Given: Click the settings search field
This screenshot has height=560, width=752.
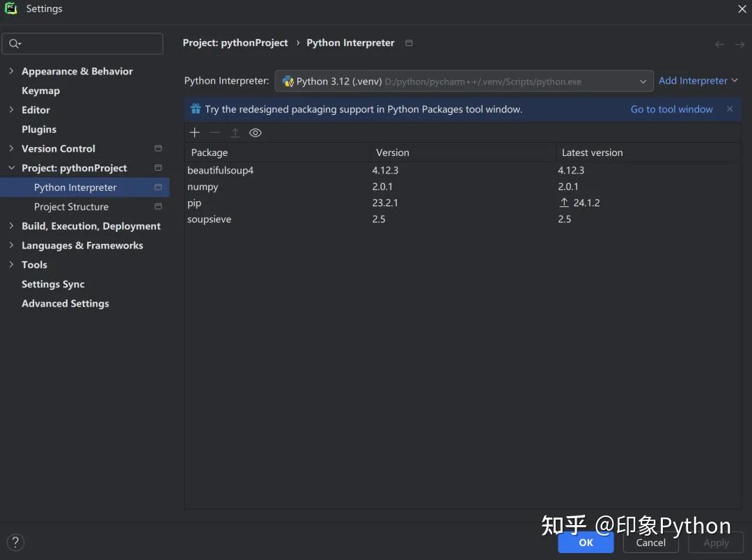Looking at the screenshot, I should [x=83, y=43].
